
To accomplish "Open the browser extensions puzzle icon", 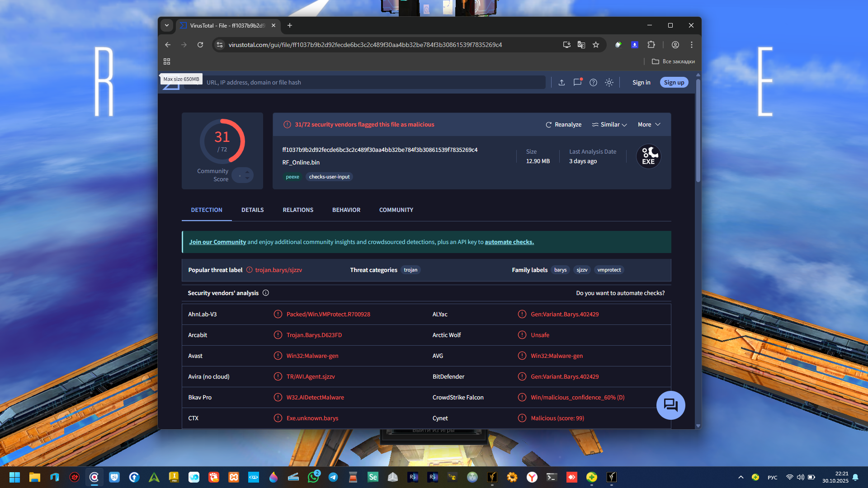I will [x=651, y=45].
